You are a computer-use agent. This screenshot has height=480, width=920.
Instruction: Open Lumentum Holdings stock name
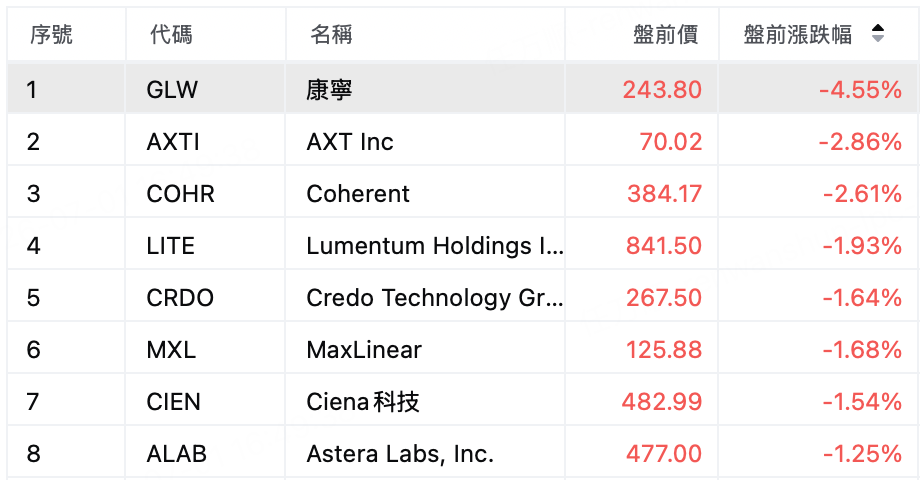[435, 246]
